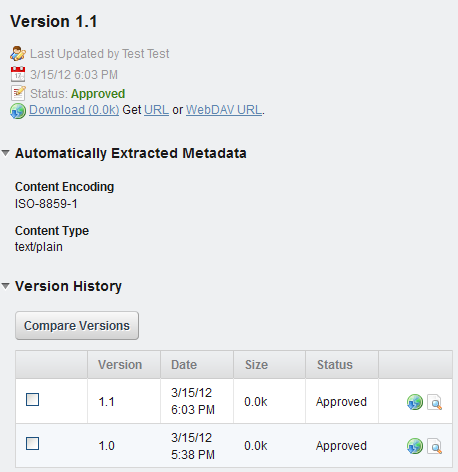
Task: Click the download globe icon in version 1.0 row
Action: 415,446
